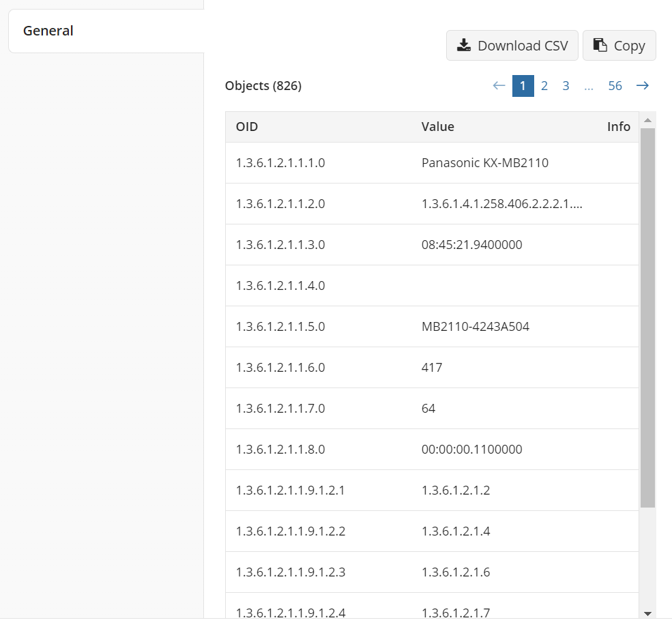Viewport: 672px width, 629px height.
Task: Sort by the OID column header
Action: (247, 127)
